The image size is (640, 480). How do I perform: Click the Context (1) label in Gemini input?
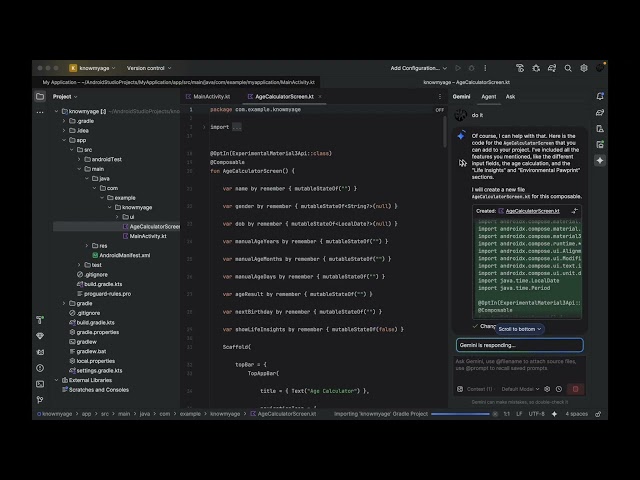click(479, 389)
